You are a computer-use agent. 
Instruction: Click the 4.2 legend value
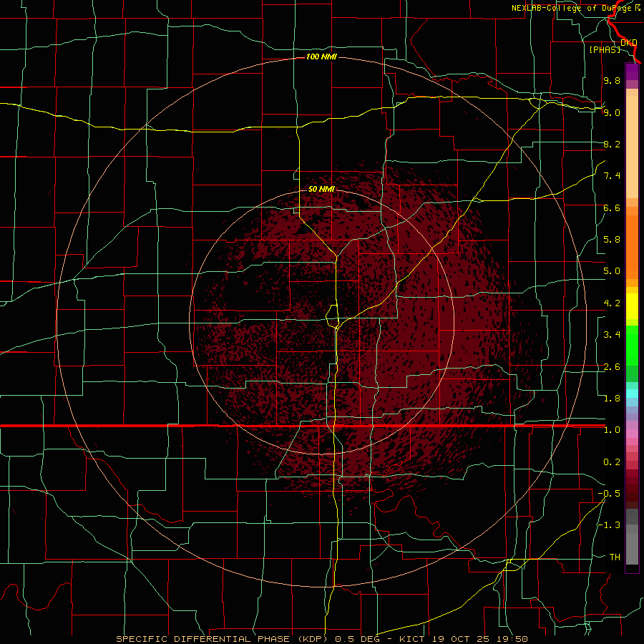pyautogui.click(x=612, y=303)
